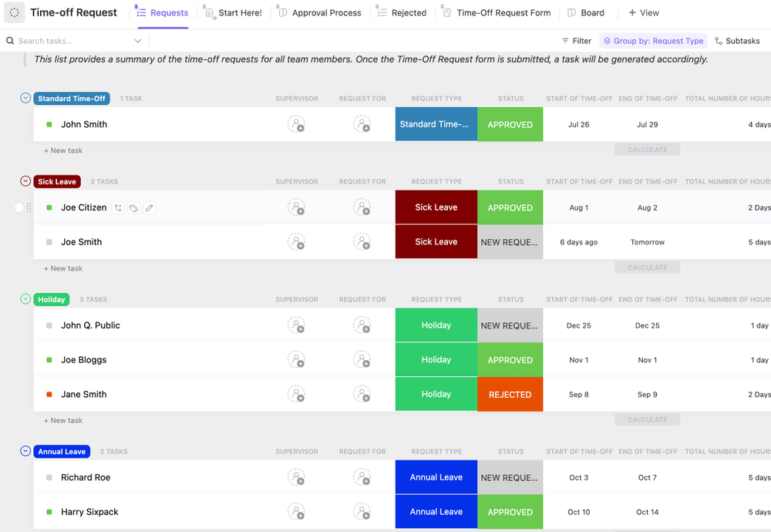Open the Start Here! tab
771x532 pixels.
tap(233, 13)
